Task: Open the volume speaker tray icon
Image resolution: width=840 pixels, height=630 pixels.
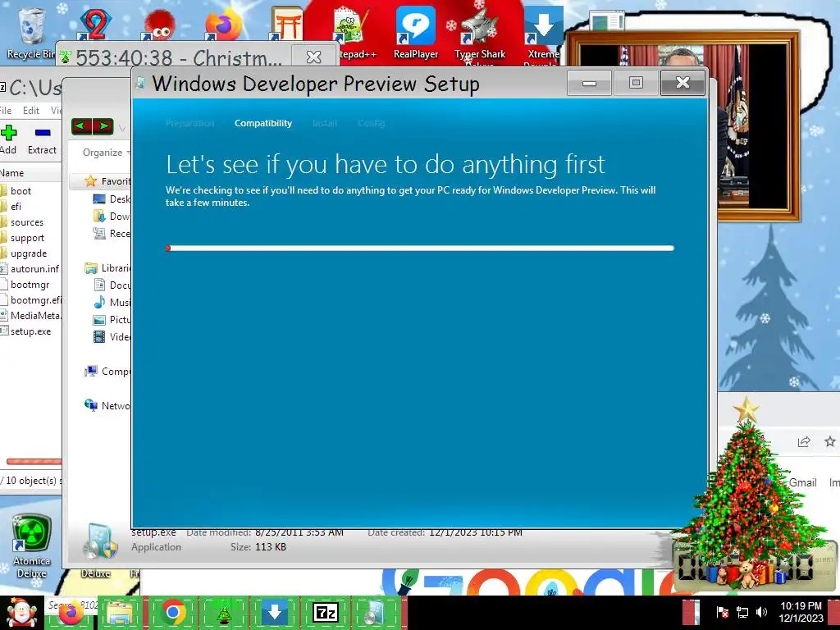Action: [x=761, y=612]
